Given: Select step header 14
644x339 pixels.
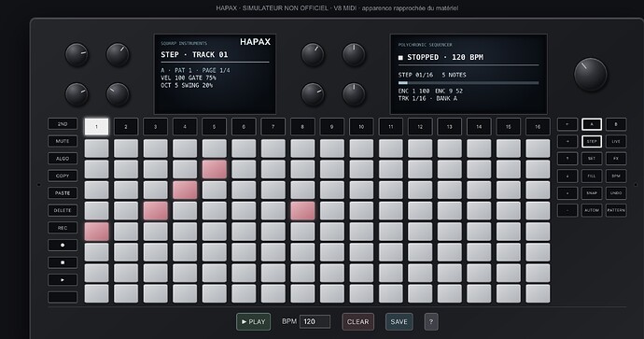Looking at the screenshot, I should pyautogui.click(x=479, y=127).
